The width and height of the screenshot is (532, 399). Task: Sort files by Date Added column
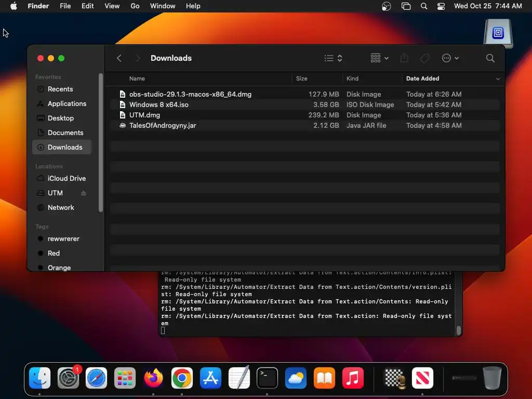pyautogui.click(x=422, y=78)
